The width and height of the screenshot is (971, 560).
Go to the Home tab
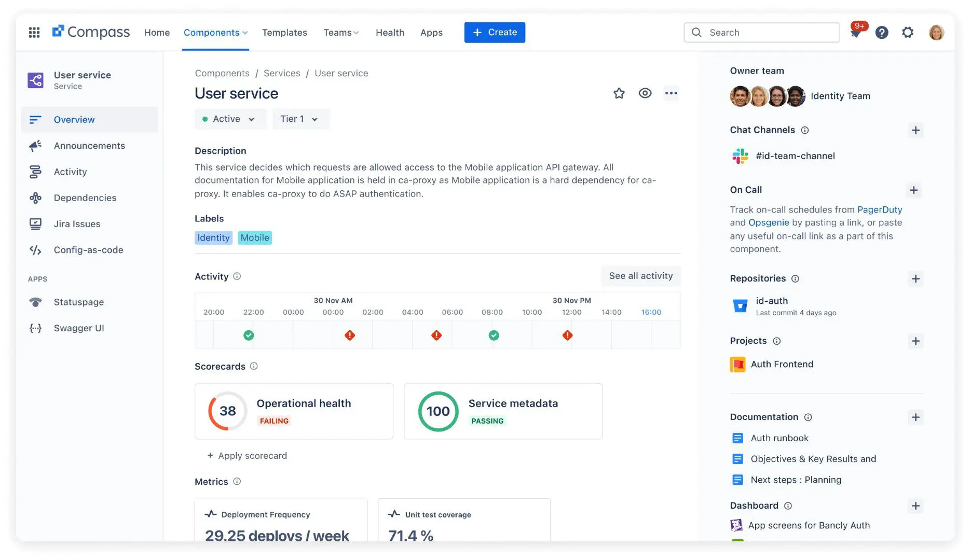point(157,32)
